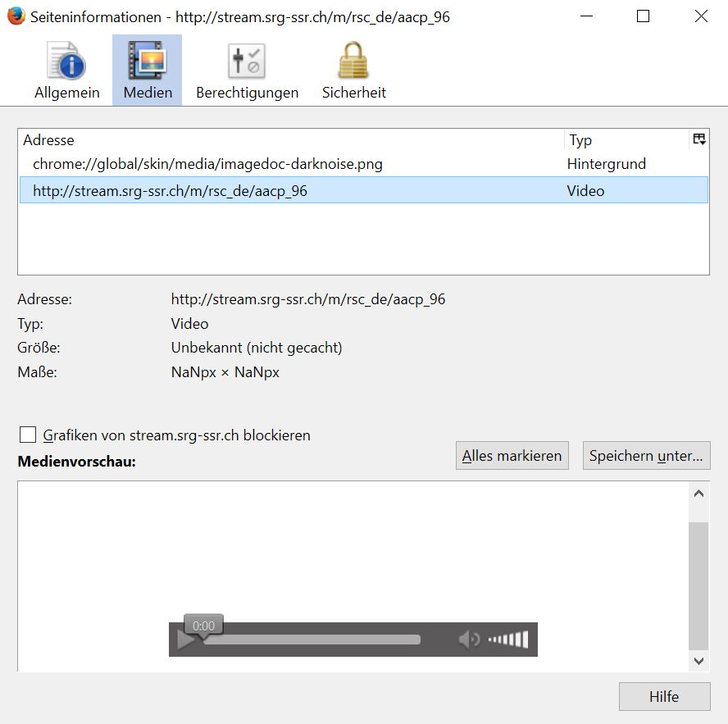728x724 pixels.
Task: Click the media preview seek bar
Action: click(x=312, y=640)
